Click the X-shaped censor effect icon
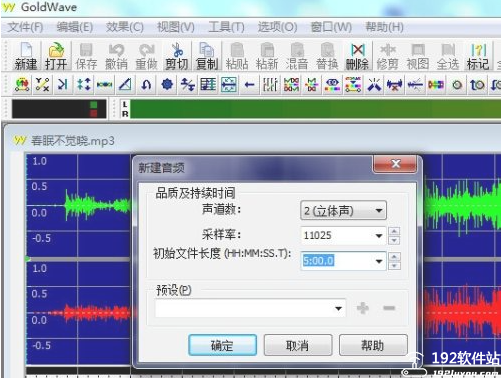This screenshot has width=501, height=378. click(43, 85)
